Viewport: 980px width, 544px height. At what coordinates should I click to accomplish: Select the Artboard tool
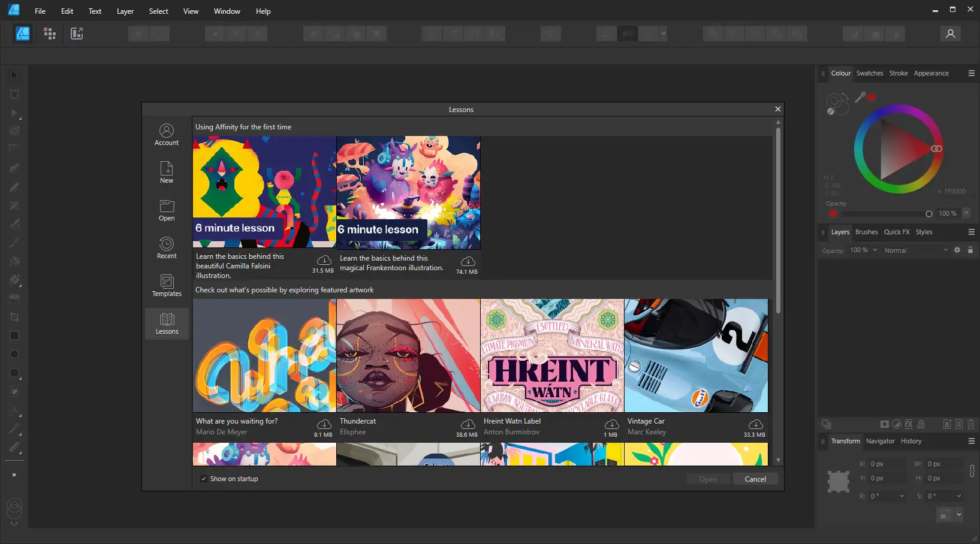coord(14,94)
